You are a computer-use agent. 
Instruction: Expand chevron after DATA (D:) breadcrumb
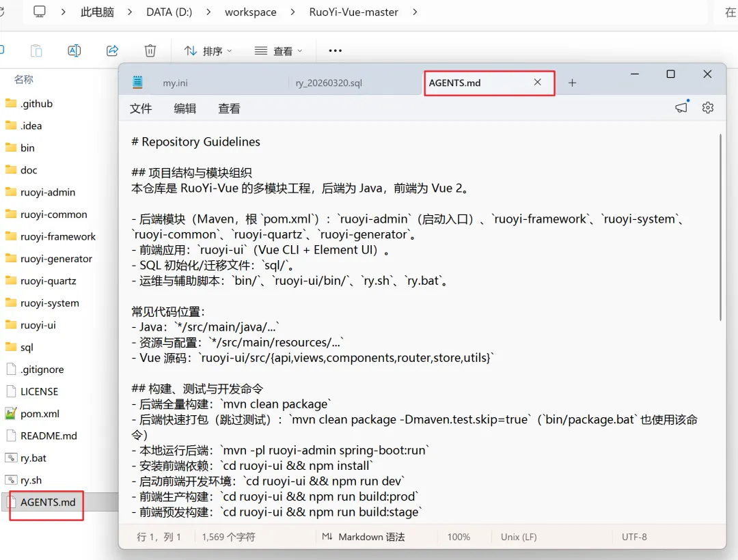[208, 12]
